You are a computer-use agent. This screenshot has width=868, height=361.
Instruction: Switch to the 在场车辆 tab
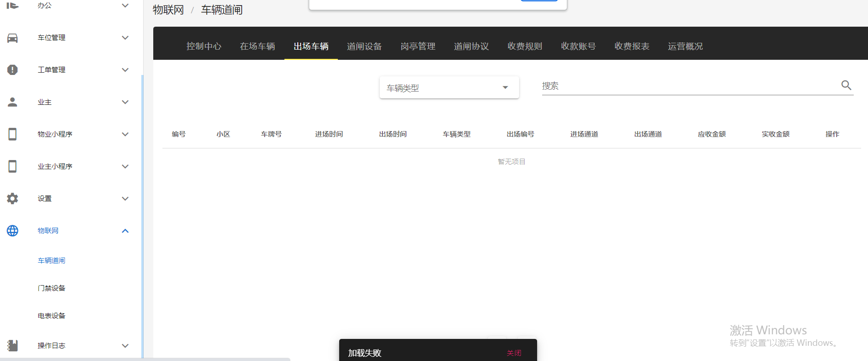[x=257, y=46]
